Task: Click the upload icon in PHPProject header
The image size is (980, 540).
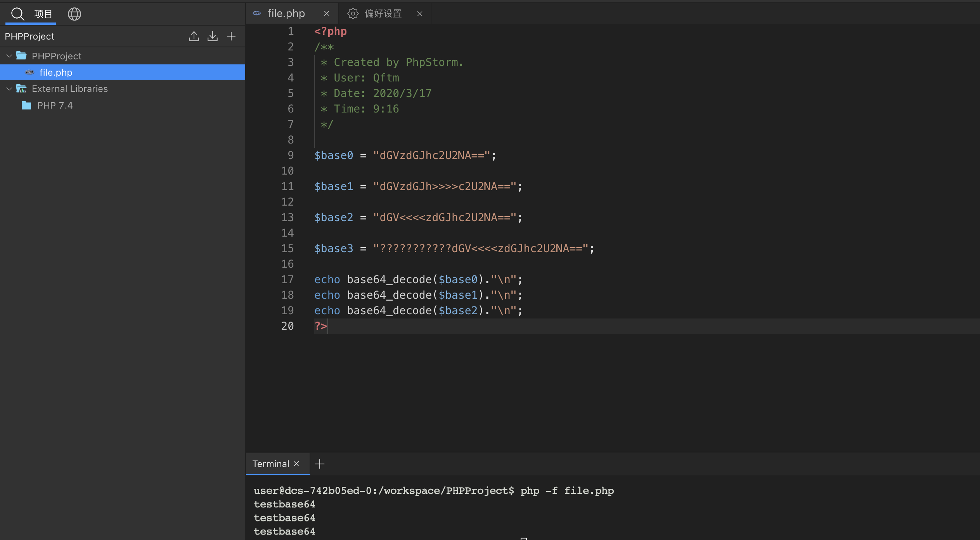Action: point(194,36)
